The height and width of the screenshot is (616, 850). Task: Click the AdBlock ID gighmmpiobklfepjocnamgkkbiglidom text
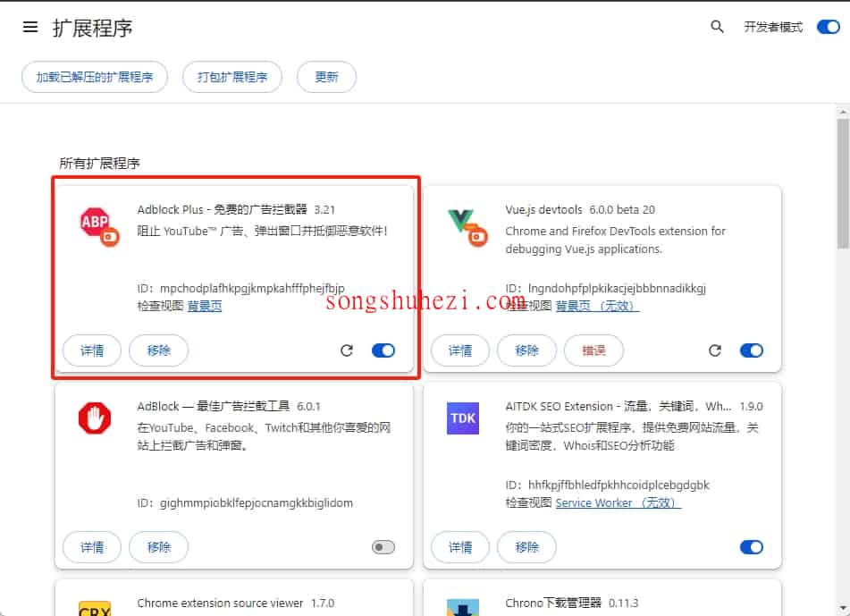[x=245, y=502]
